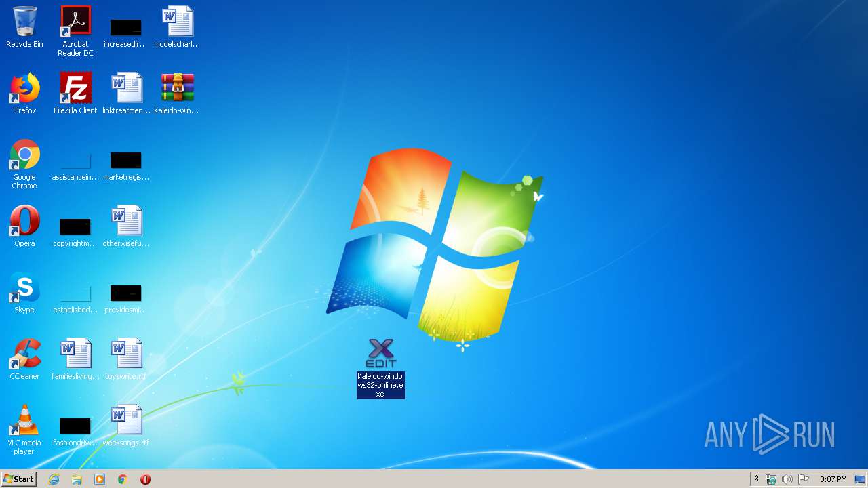Select the marketregis… desktop file
This screenshot has width=868, height=488.
pos(126,167)
